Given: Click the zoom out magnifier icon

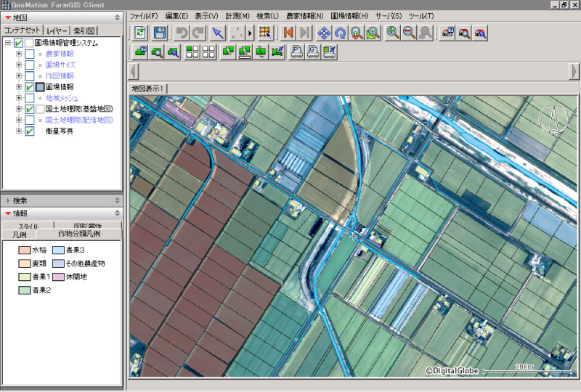Looking at the screenshot, I should [409, 33].
